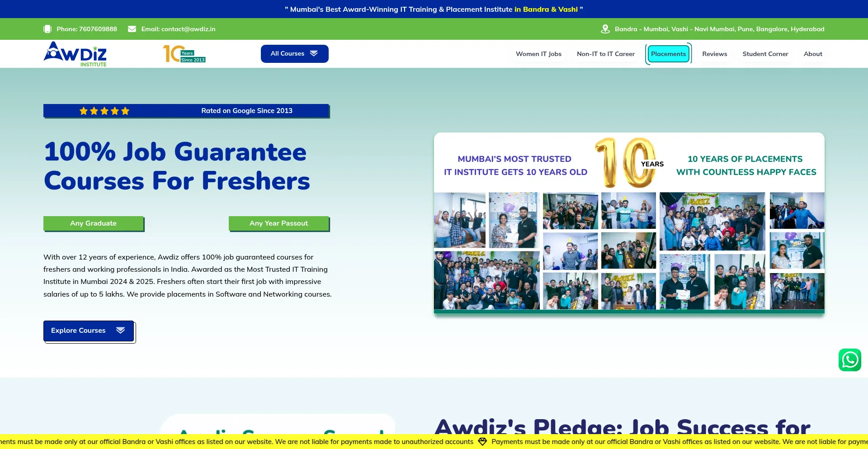The image size is (868, 449).
Task: Click the office locations text in the green bar
Action: tap(719, 29)
